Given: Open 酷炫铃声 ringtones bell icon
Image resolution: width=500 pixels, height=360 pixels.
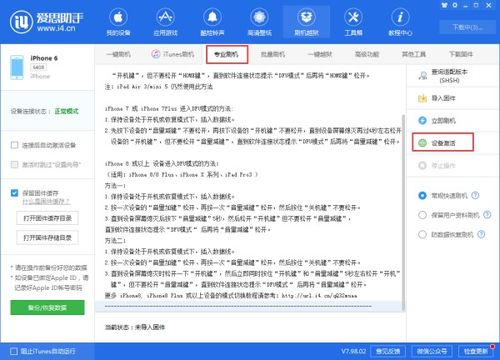Looking at the screenshot, I should pos(212,18).
